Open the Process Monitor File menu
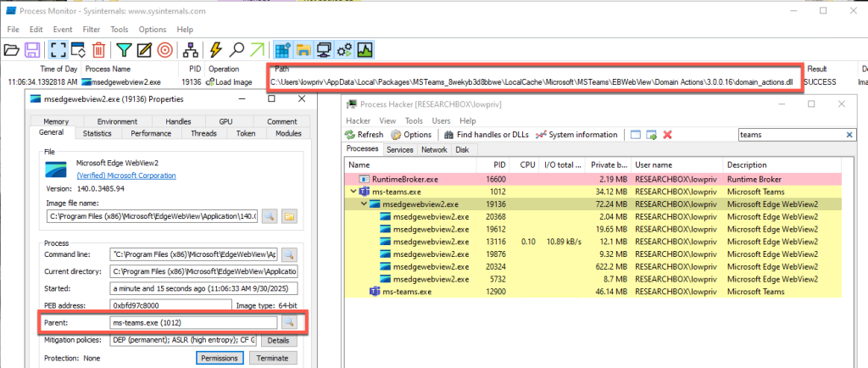 (x=13, y=30)
